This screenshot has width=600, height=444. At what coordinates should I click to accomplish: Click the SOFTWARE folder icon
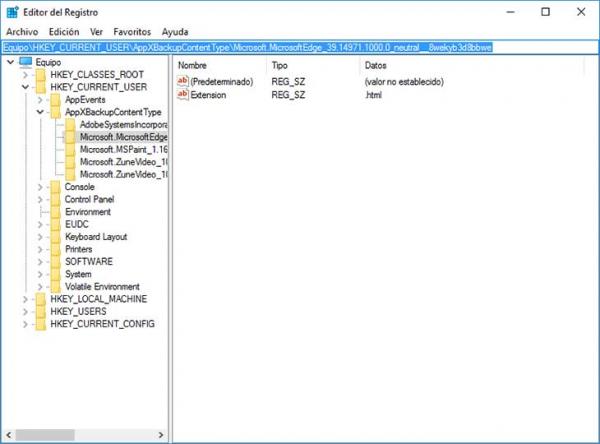(x=55, y=262)
